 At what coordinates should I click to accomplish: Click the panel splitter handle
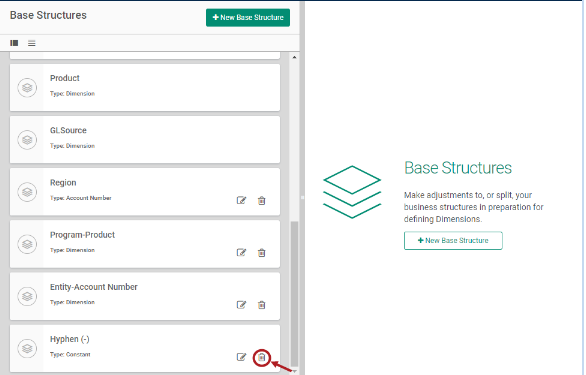pos(302,197)
